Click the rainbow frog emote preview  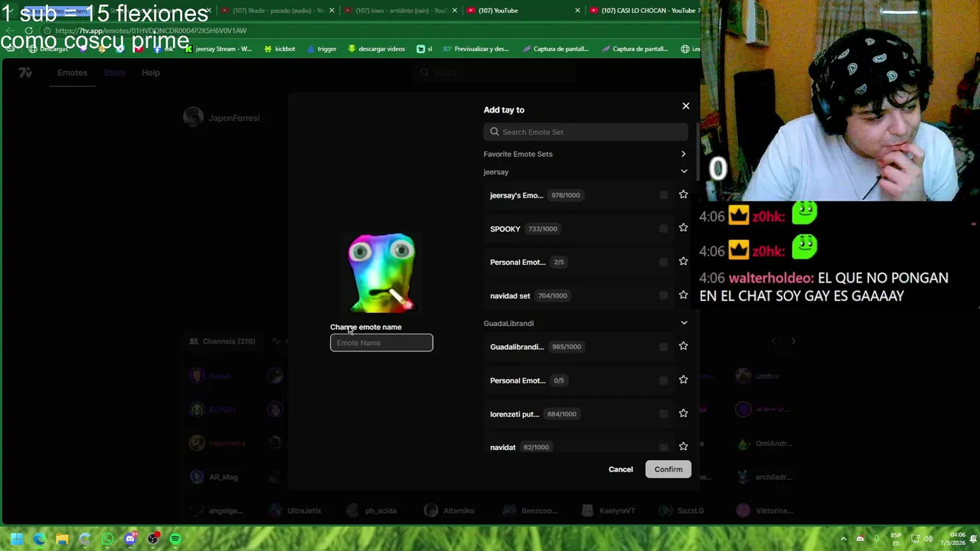[381, 273]
